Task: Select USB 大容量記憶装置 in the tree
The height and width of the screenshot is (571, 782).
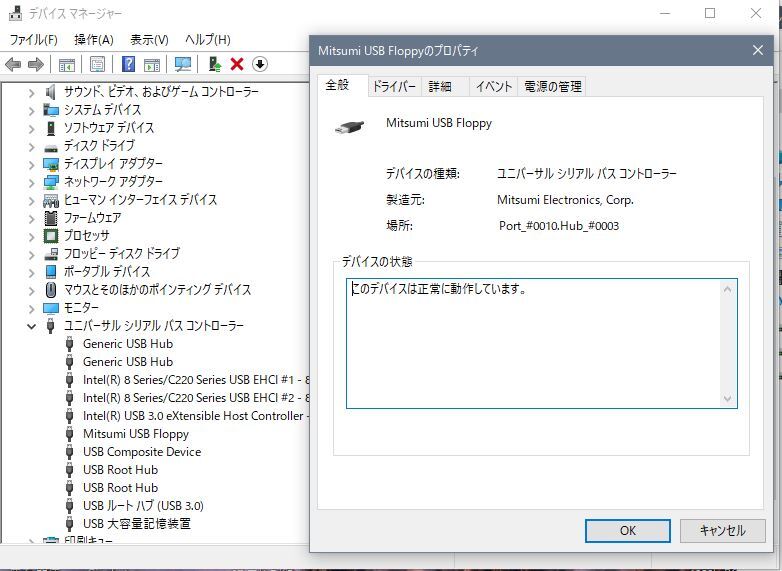Action: (137, 524)
